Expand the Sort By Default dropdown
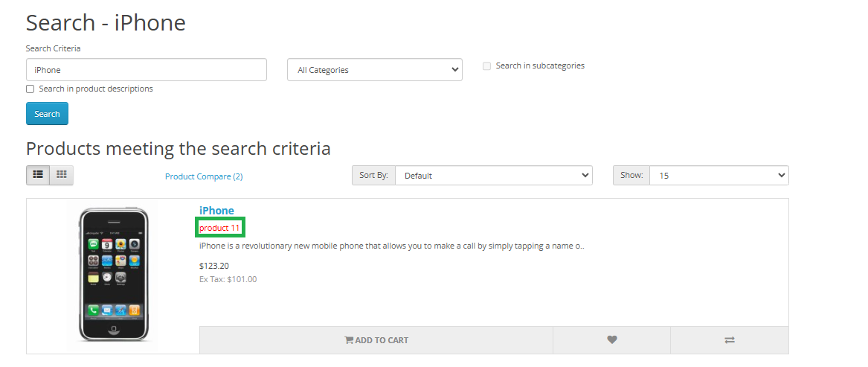The image size is (868, 367). tap(493, 176)
